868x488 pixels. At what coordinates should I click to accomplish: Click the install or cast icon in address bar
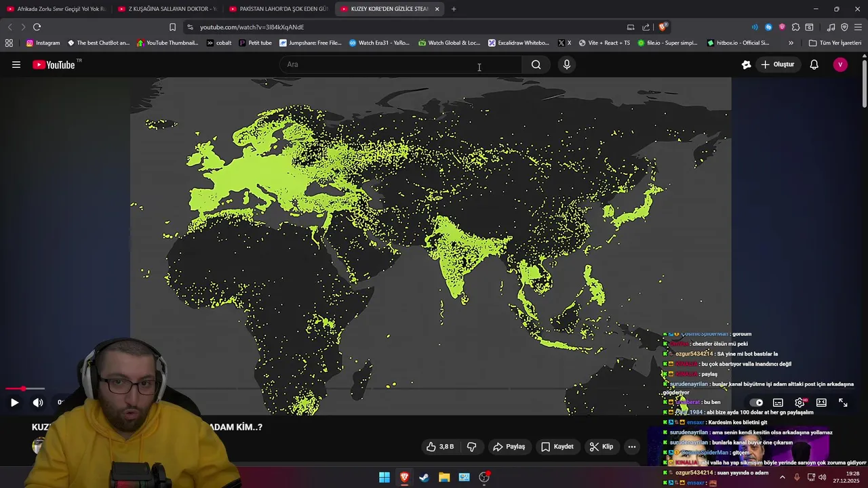coord(631,27)
